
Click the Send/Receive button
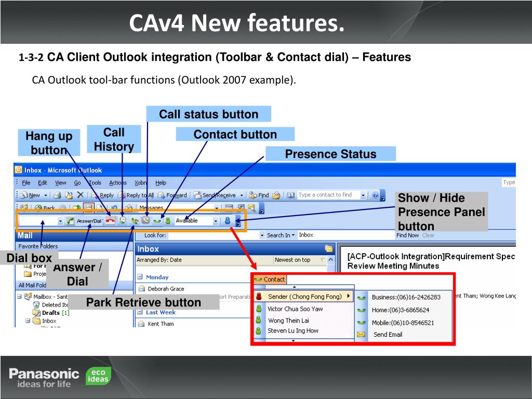click(215, 195)
